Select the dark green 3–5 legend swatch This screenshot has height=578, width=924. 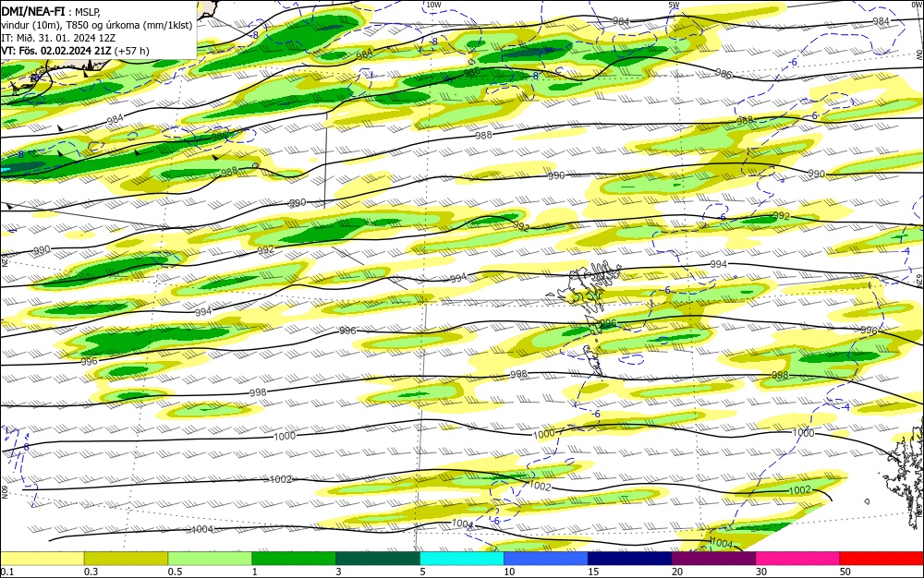378,559
